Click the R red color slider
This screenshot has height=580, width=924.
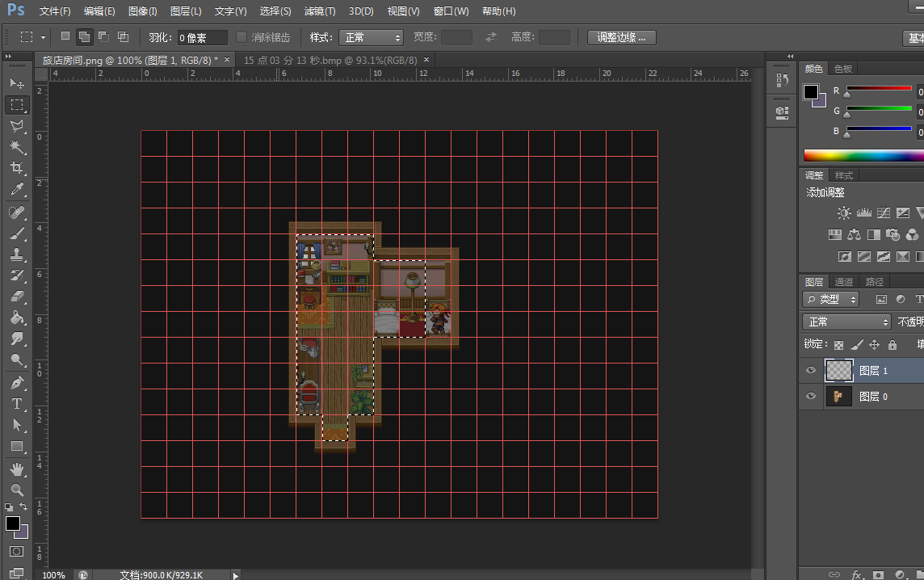coord(879,89)
